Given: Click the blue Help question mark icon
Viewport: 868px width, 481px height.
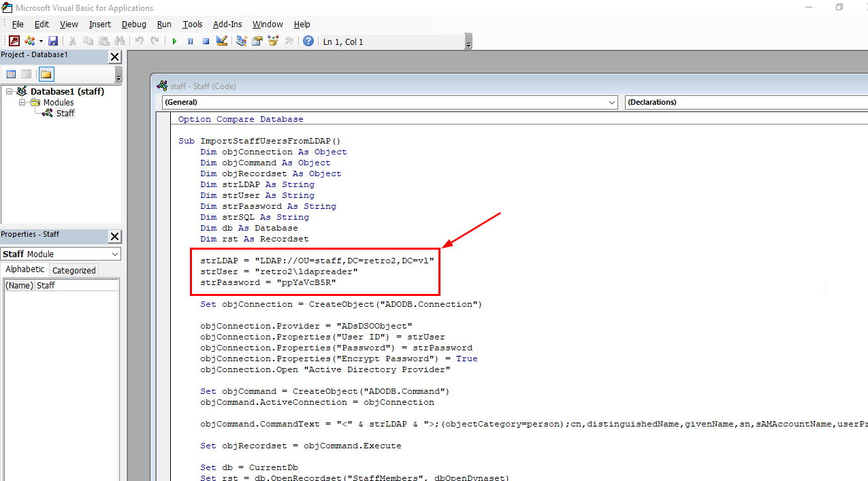Looking at the screenshot, I should coord(308,42).
